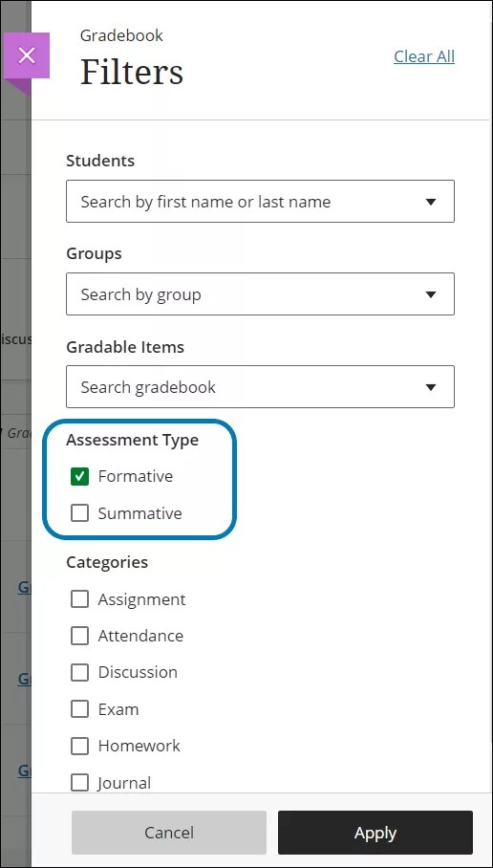
Task: Click the Clear All link
Action: [424, 56]
